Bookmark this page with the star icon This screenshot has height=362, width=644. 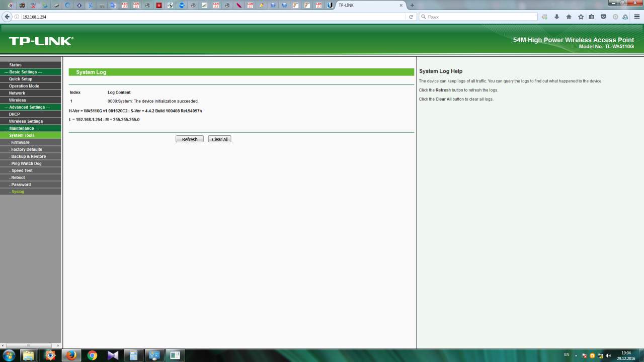point(581,17)
